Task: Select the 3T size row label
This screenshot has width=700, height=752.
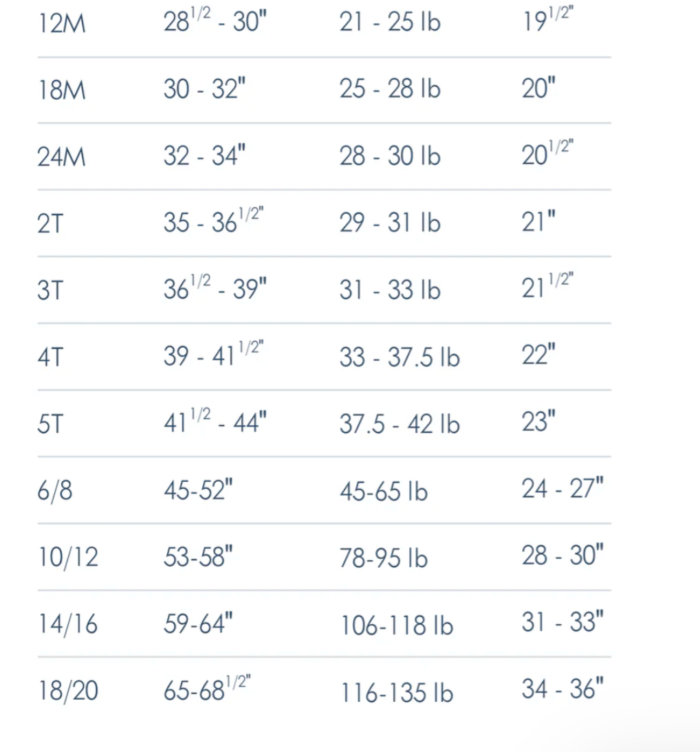Action: pyautogui.click(x=50, y=290)
